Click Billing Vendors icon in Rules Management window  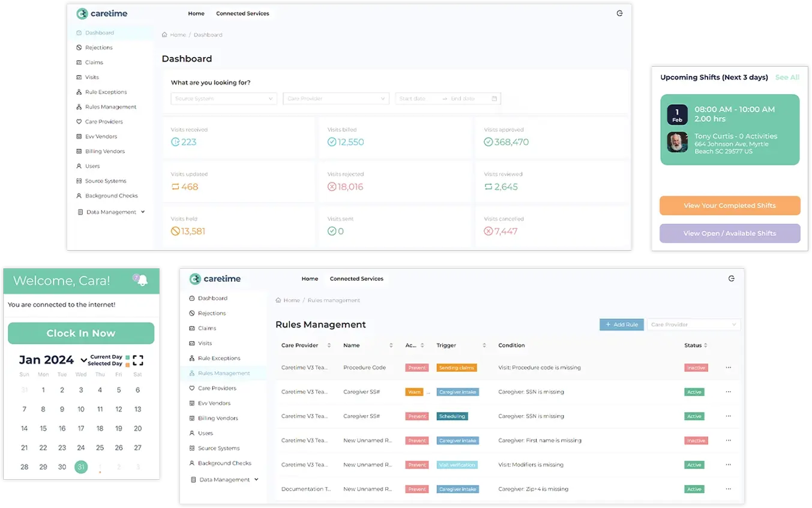pyautogui.click(x=192, y=418)
